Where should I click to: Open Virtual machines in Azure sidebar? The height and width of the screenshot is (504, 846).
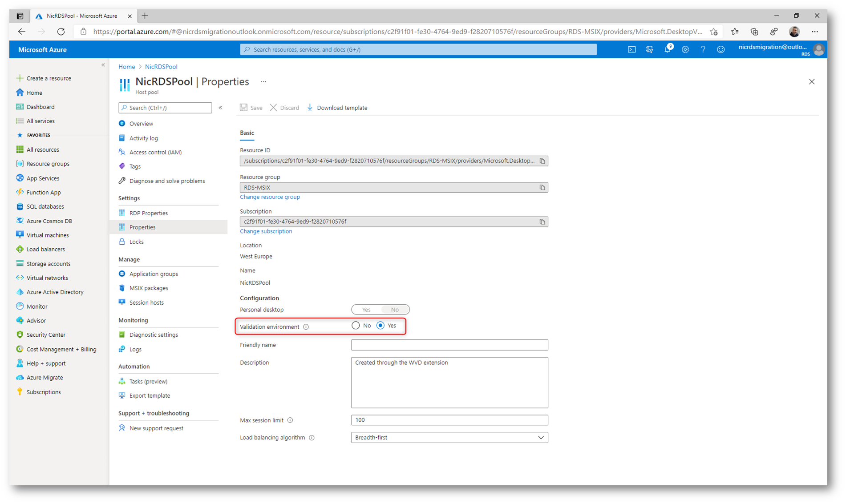coord(48,235)
